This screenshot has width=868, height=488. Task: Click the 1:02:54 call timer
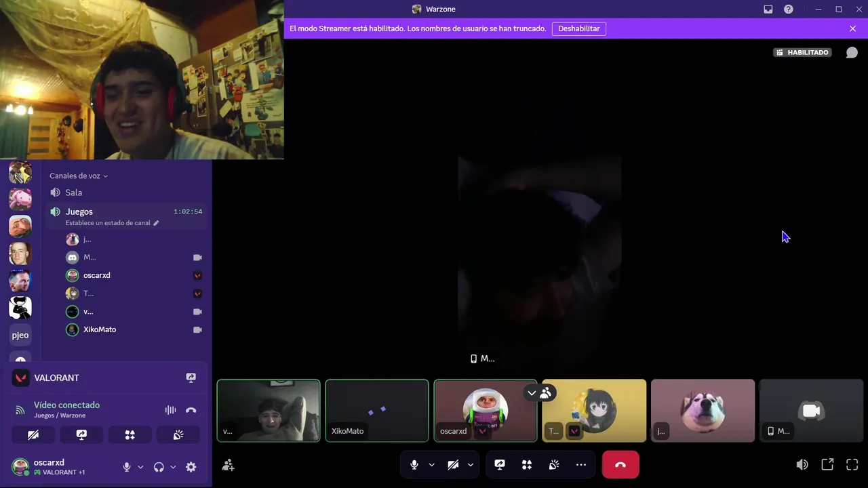point(188,211)
